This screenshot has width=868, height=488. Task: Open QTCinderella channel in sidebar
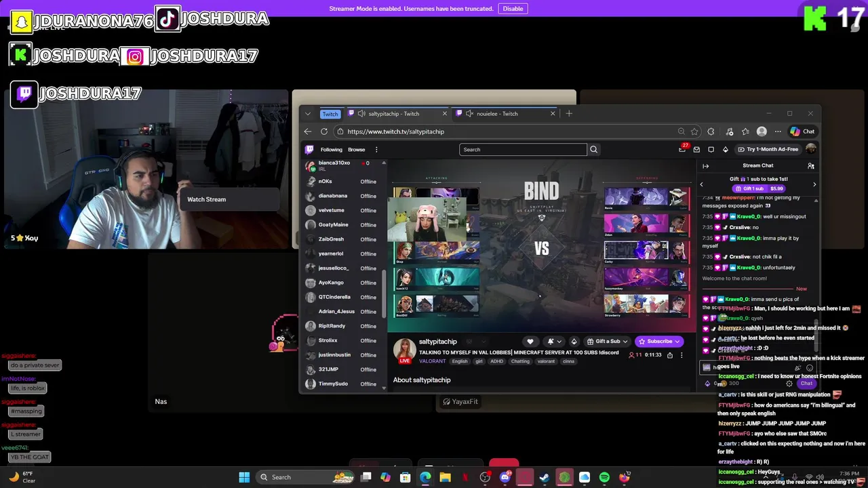coord(342,297)
